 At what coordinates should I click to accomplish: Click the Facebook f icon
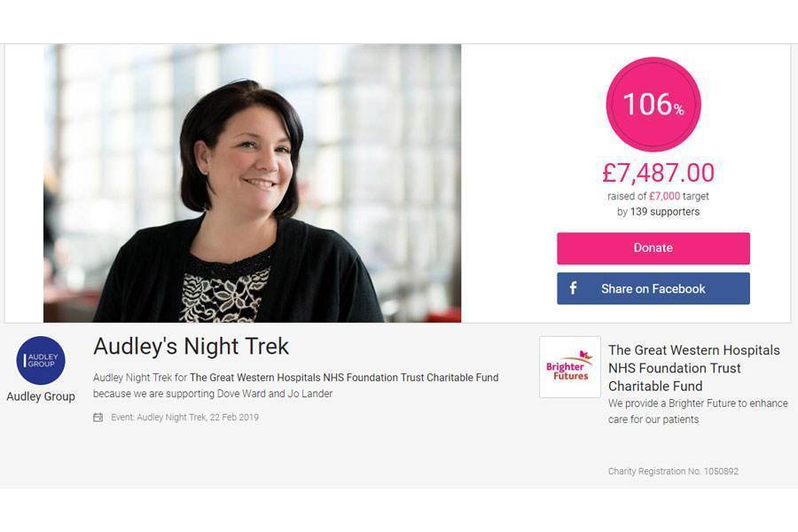coord(573,288)
